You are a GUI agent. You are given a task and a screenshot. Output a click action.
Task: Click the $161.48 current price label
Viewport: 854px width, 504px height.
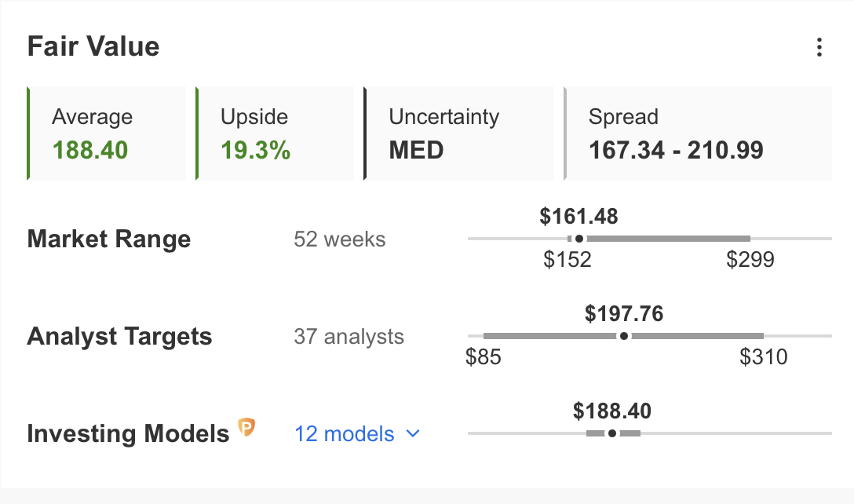(x=578, y=216)
